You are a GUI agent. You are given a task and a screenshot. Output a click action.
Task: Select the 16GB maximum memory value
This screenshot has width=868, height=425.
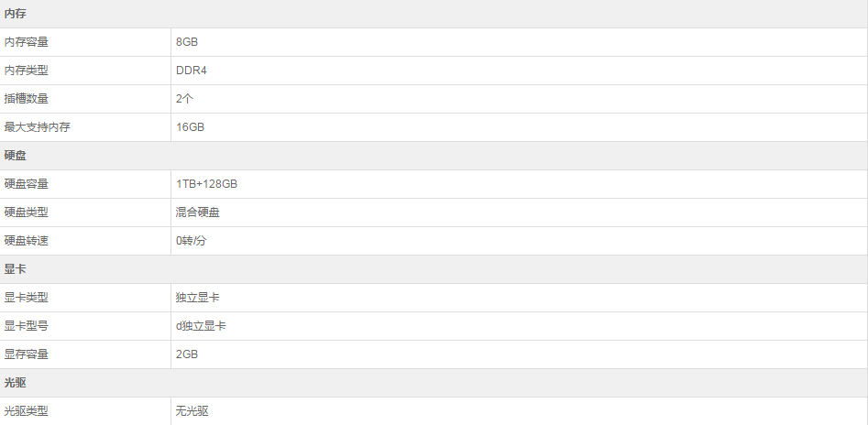pos(190,127)
